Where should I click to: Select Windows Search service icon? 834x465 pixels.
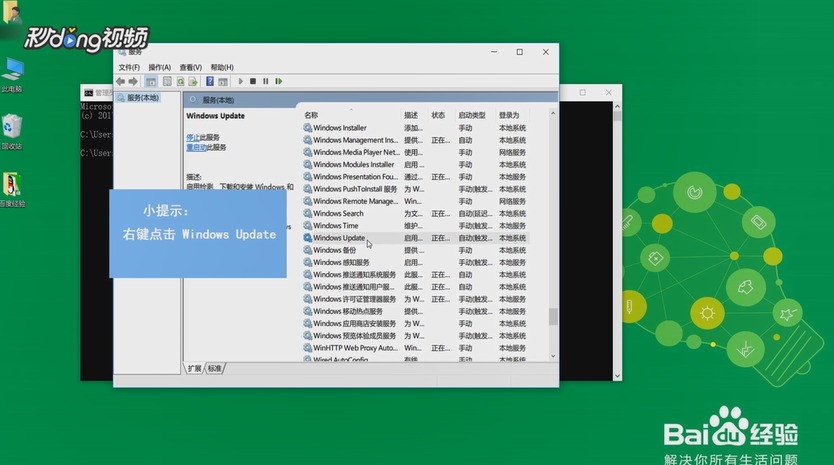point(307,213)
